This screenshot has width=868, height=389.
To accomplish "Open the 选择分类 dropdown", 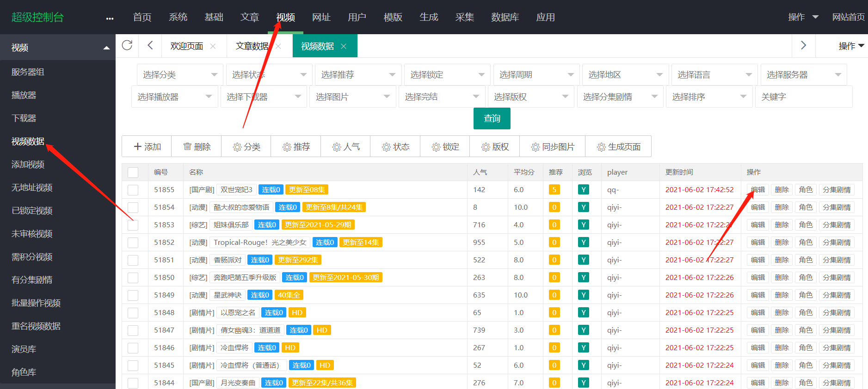I will click(180, 74).
